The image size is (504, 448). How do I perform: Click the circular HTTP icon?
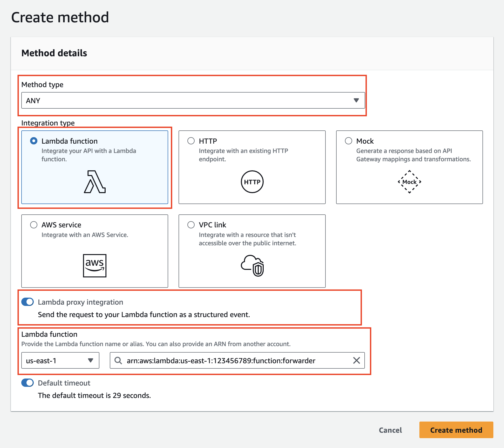pyautogui.click(x=252, y=182)
